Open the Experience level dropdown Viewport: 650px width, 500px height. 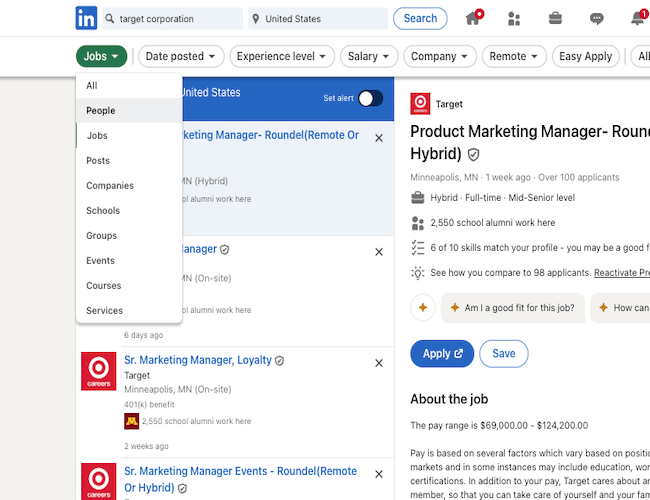(282, 57)
